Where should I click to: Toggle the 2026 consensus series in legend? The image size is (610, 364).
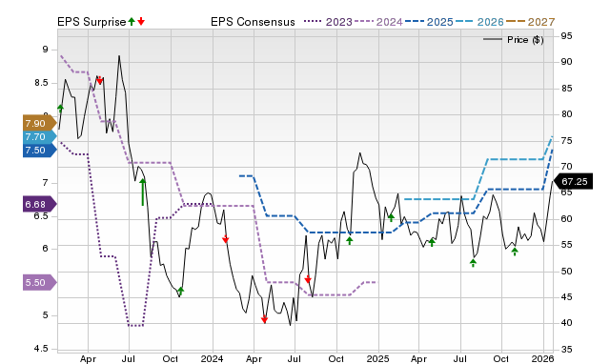click(479, 22)
